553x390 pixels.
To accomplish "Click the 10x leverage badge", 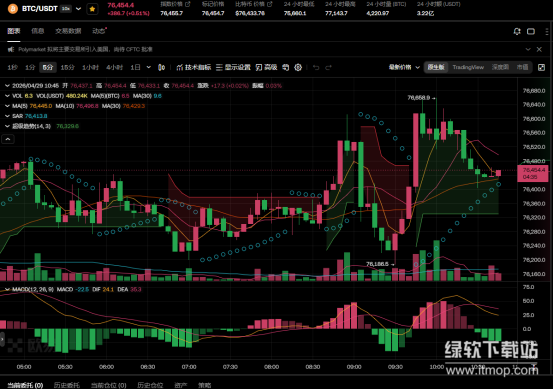I will click(x=66, y=8).
